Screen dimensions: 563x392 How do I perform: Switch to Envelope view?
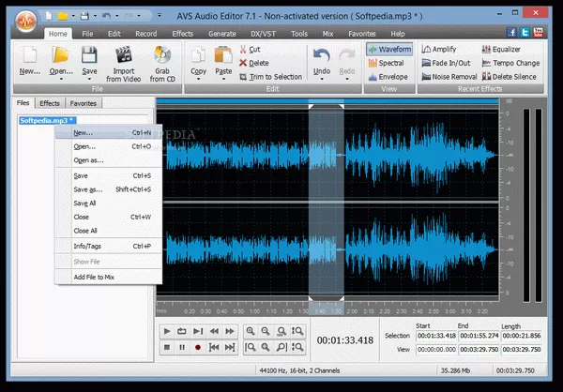pos(388,77)
